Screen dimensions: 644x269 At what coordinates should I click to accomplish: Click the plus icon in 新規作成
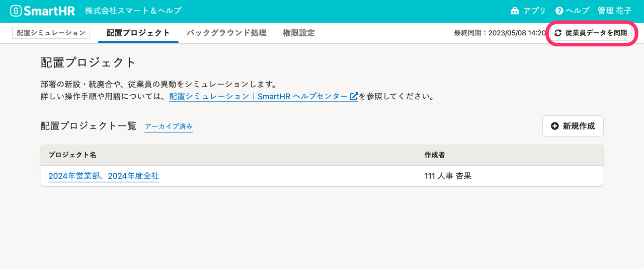tap(555, 126)
